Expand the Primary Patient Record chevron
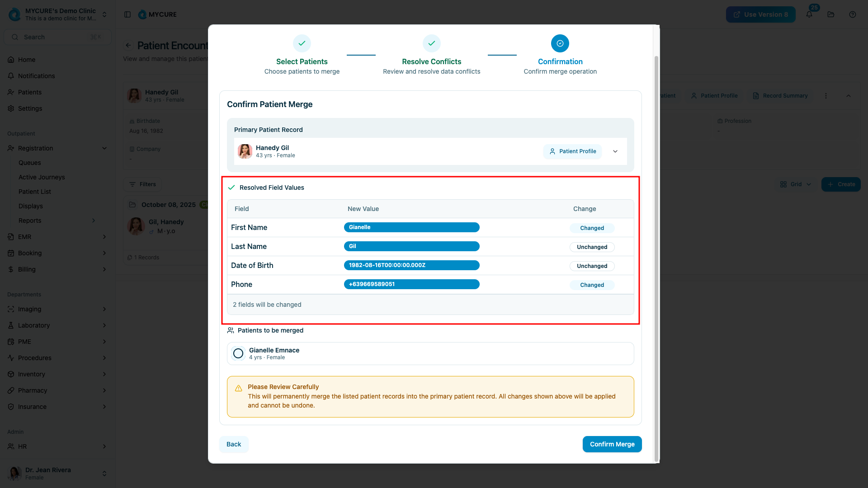Viewport: 868px width, 488px height. tap(615, 151)
